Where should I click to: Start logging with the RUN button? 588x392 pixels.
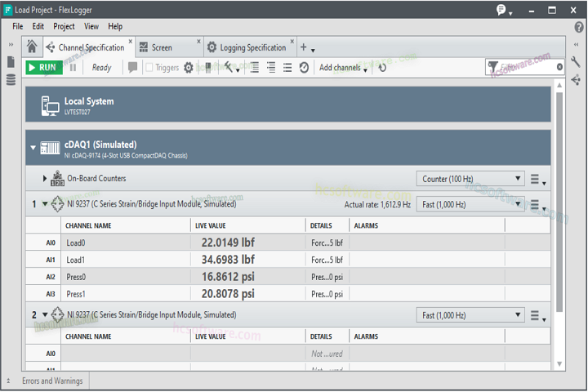click(x=44, y=68)
